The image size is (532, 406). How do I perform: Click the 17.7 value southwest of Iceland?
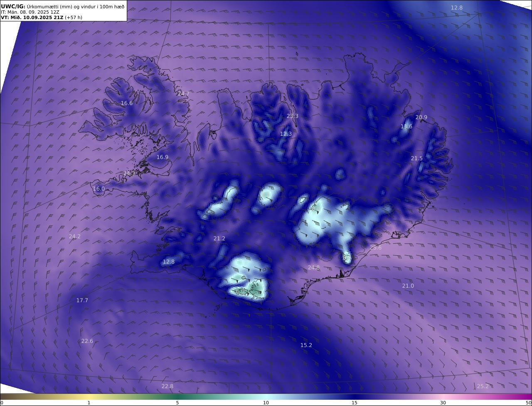(82, 301)
